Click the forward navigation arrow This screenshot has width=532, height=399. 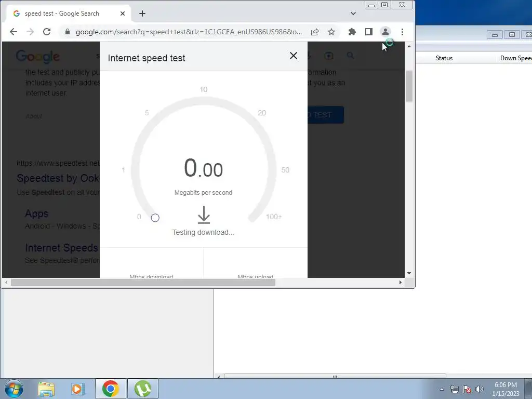tap(30, 32)
